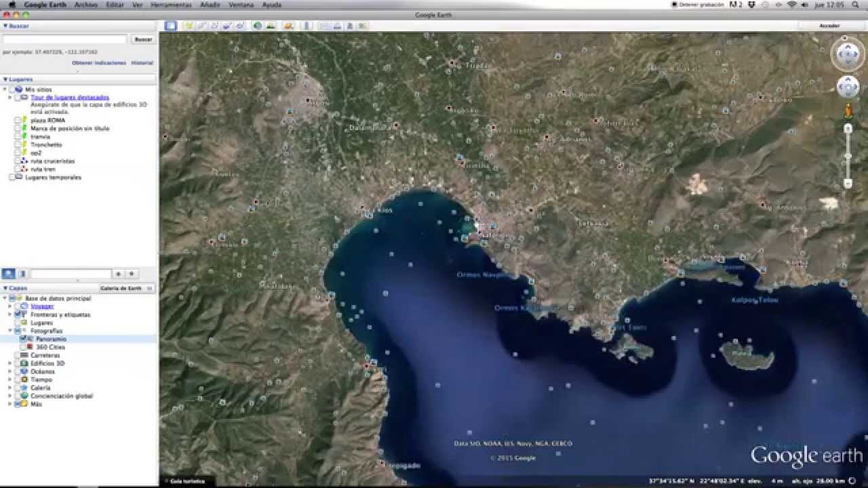868x488 pixels.
Task: Select the Add Path toolbar icon
Action: 214,26
